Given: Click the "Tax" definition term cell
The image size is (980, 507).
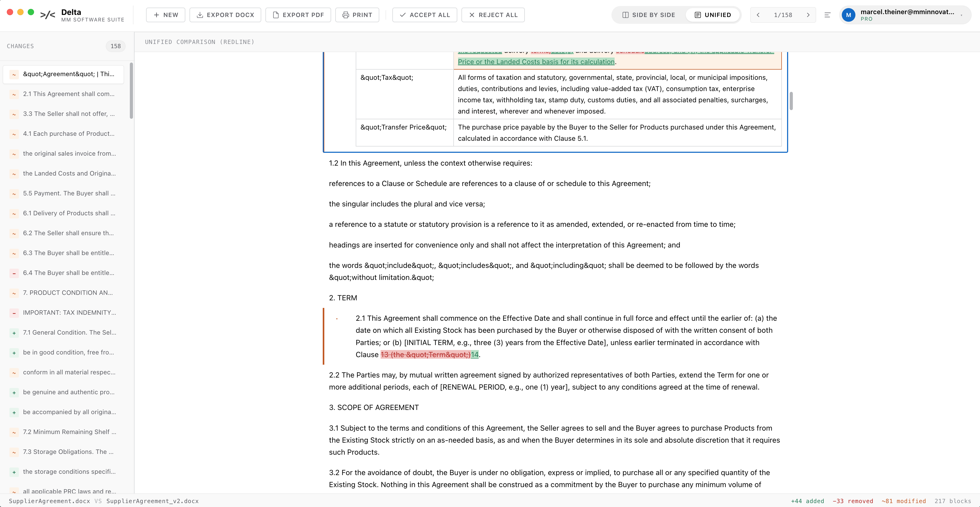Looking at the screenshot, I should coord(404,94).
